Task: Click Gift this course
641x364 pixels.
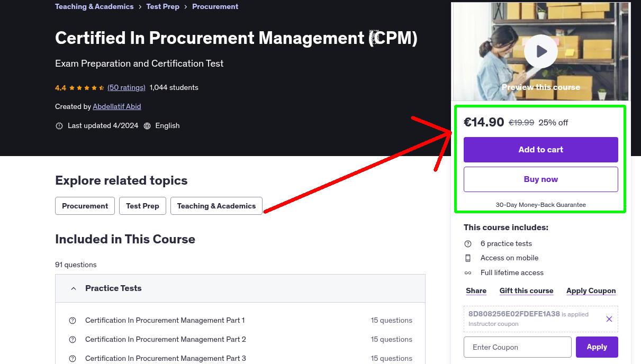Action: click(x=526, y=290)
